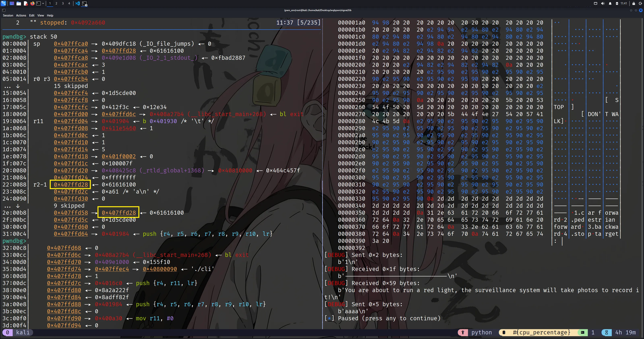Click the terminal window icon by the menu bar
The height and width of the screenshot is (339, 644).
[4, 10]
